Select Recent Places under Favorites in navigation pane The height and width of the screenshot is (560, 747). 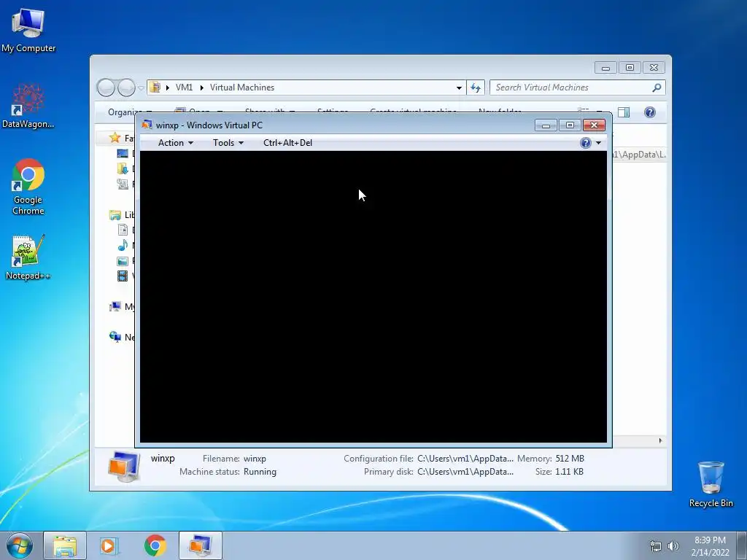[x=125, y=184]
